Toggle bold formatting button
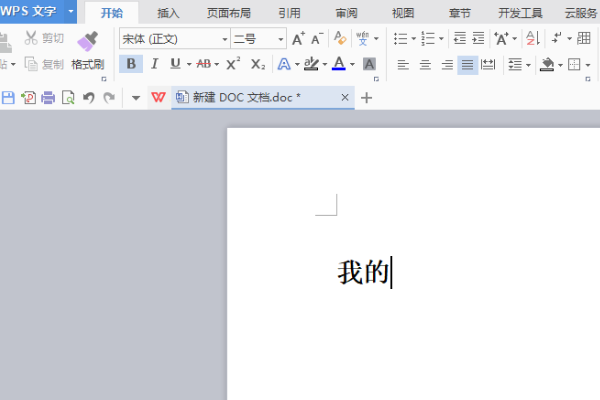This screenshot has width=600, height=400. (131, 64)
